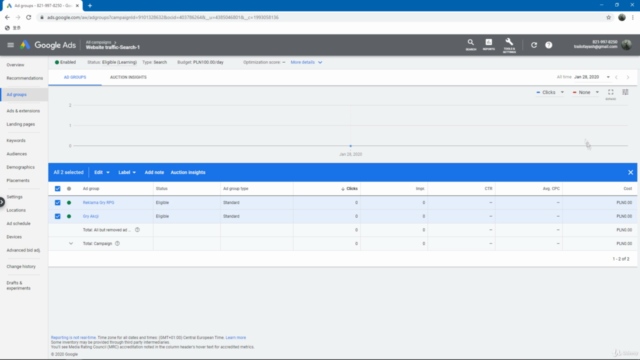Close the Ad groups browser tab
Screen dimensions: 640x360
77,6
